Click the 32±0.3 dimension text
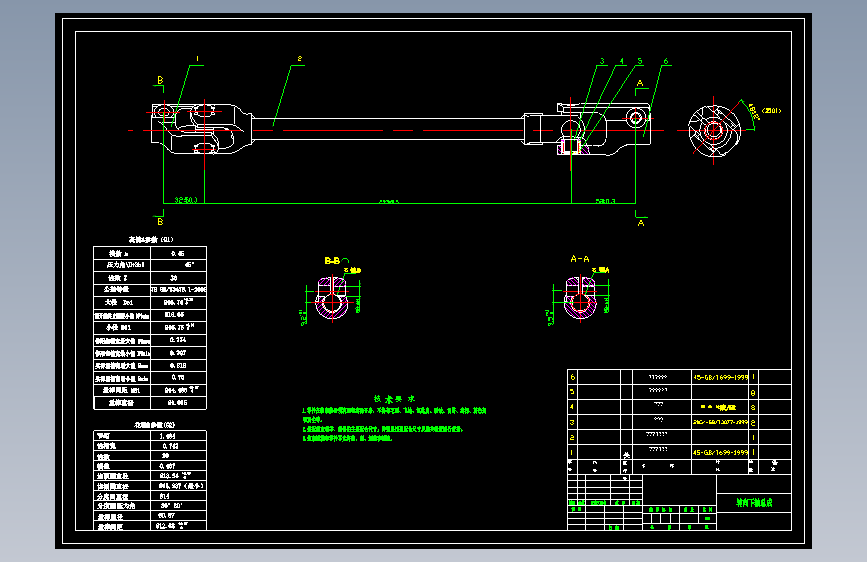Image resolution: width=867 pixels, height=562 pixels. (x=186, y=200)
